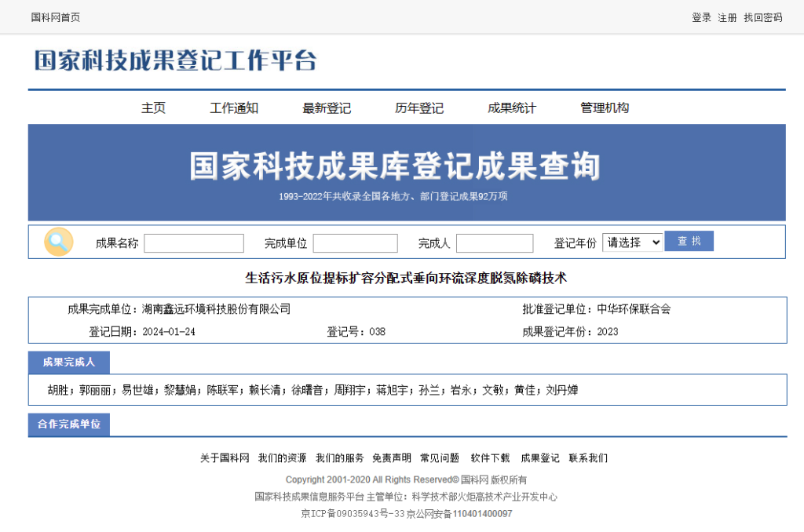Click the 京ICP备09035943号-33 text

(x=353, y=514)
